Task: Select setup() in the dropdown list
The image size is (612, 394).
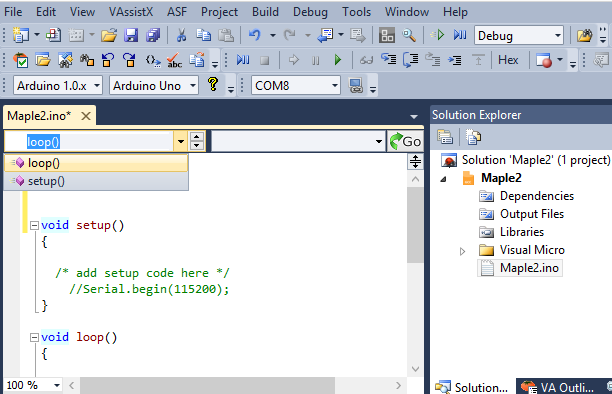Action: 96,181
